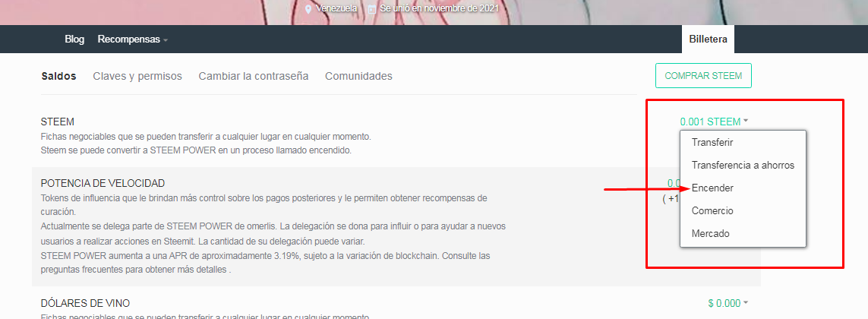Select the Saldos tab
This screenshot has width=868, height=319.
(58, 77)
